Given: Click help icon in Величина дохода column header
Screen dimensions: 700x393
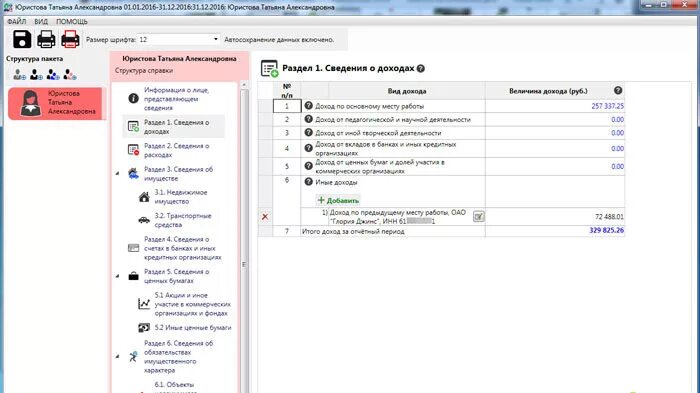Looking at the screenshot, I should coord(618,90).
